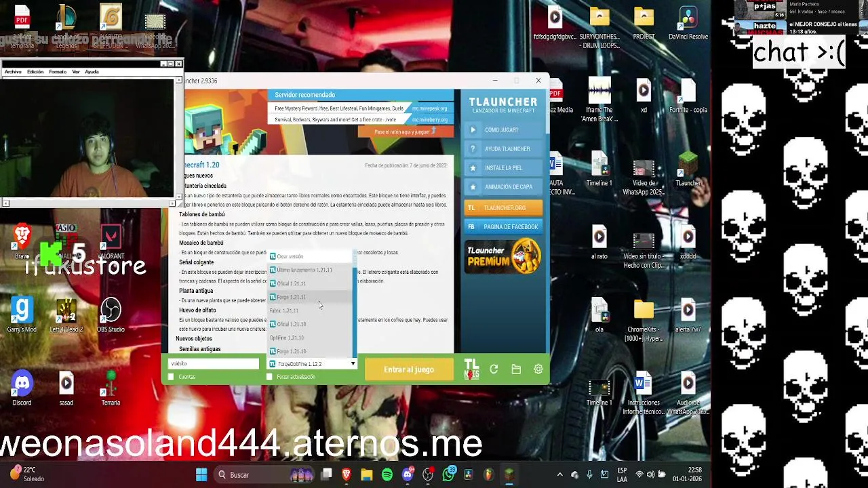
Task: Open the Brave browser desktop icon
Action: 22,241
